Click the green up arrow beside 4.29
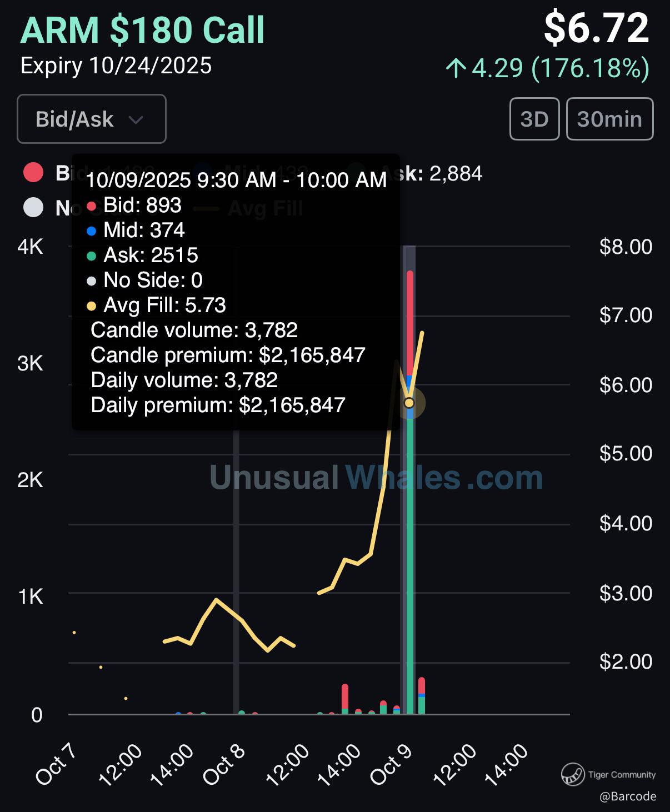The height and width of the screenshot is (812, 670). 456,68
